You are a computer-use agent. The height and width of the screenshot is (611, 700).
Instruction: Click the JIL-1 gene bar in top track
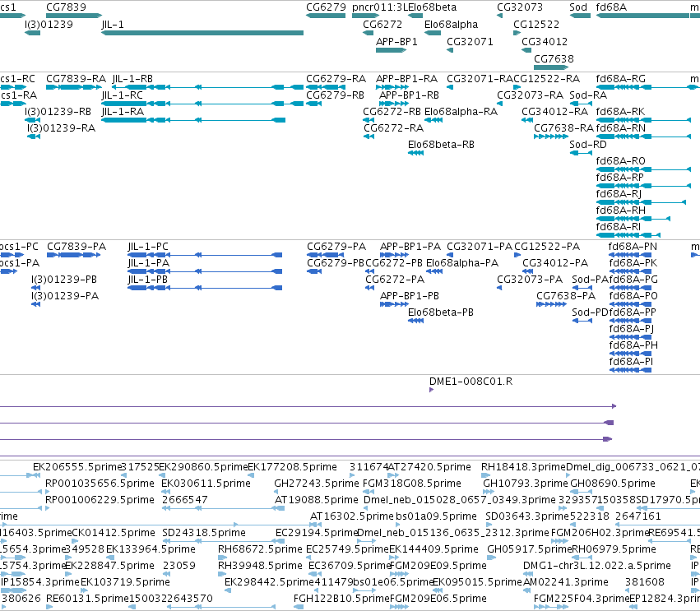point(202,33)
